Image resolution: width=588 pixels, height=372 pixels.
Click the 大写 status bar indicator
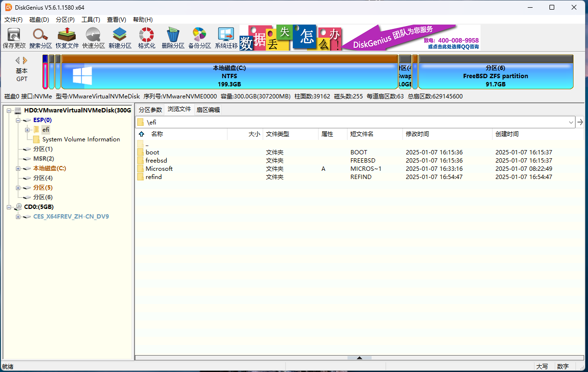point(542,367)
